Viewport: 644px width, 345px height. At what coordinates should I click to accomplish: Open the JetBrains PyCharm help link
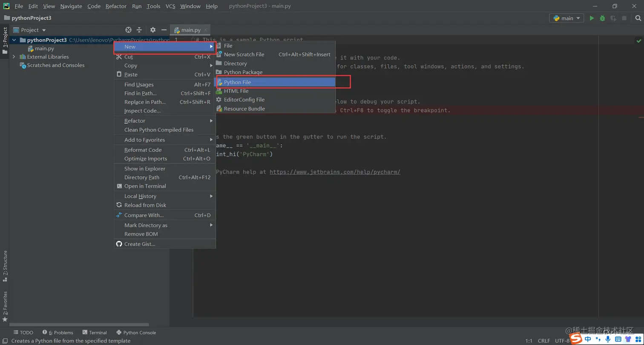[335, 172]
